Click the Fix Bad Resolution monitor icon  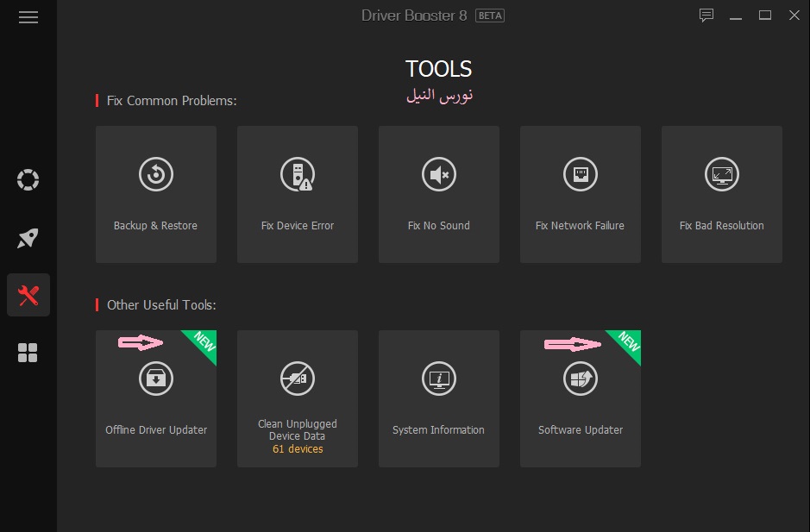pos(722,175)
